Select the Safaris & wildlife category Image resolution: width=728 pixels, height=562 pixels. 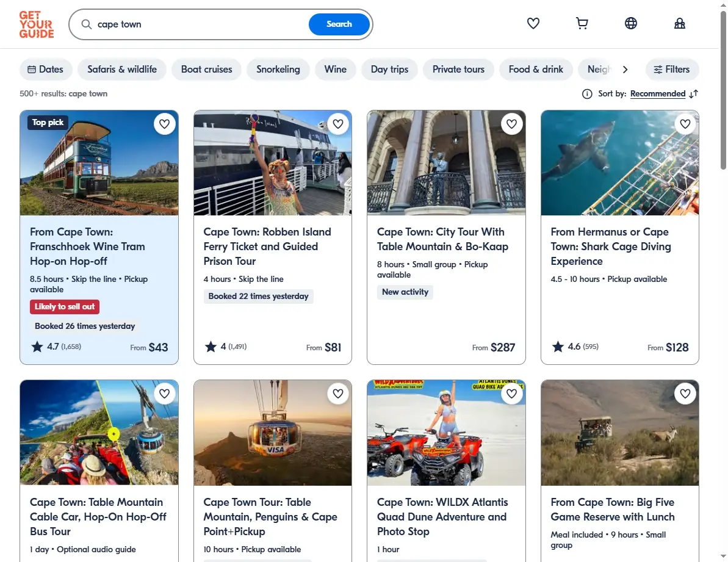click(122, 70)
